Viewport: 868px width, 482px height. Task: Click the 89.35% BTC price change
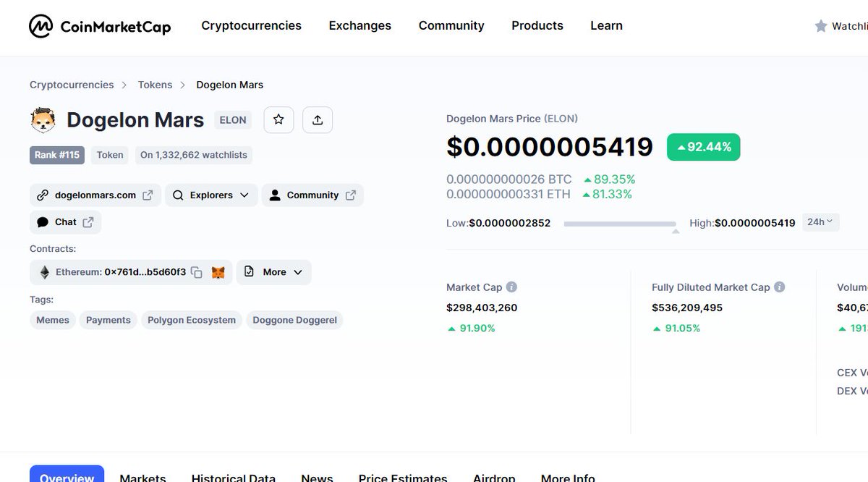(609, 179)
